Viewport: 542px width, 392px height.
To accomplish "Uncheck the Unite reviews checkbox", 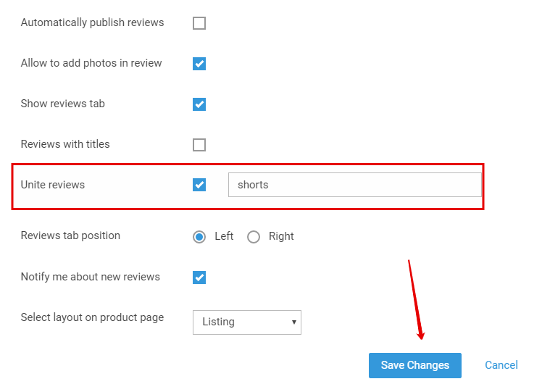I will pos(199,185).
